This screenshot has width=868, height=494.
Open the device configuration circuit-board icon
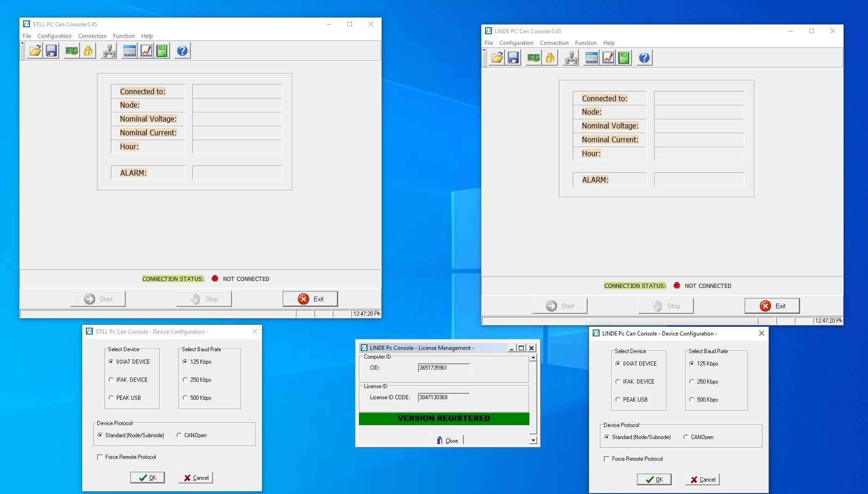coord(72,51)
